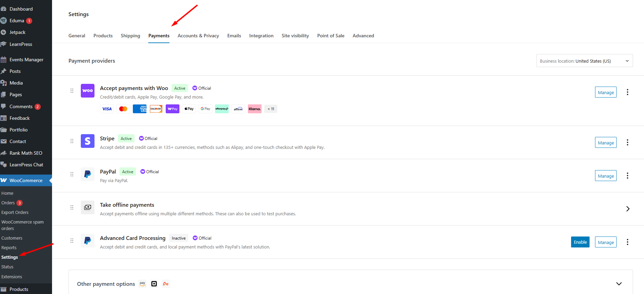
Task: Go to the Integration tab
Action: tap(261, 36)
